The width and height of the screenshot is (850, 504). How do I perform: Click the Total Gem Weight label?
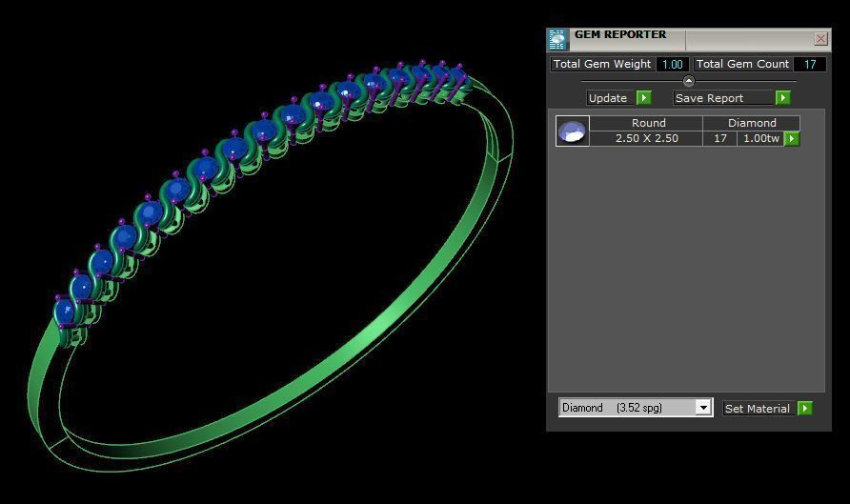[602, 64]
